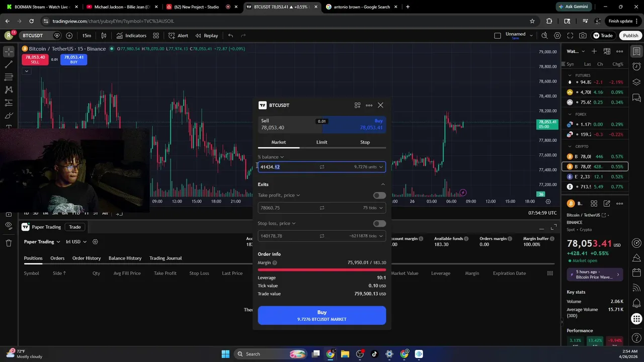The height and width of the screenshot is (362, 644).
Task: Open the 15m interval selector
Action: coord(87,36)
